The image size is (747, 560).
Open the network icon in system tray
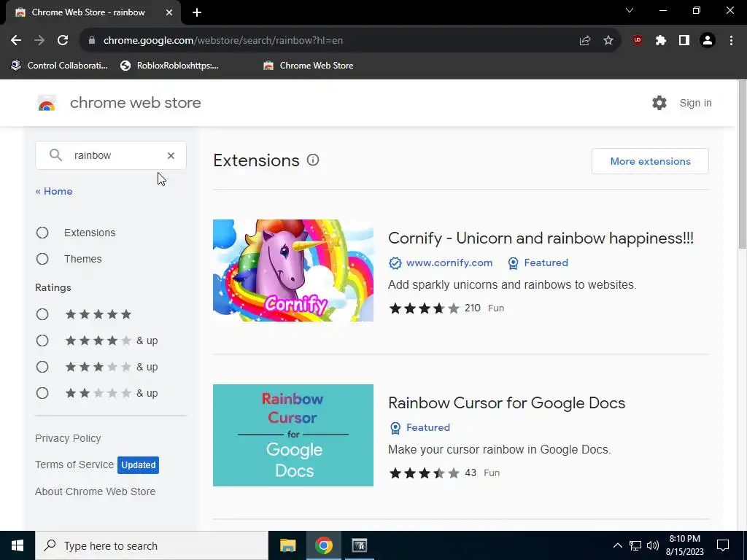(x=635, y=545)
